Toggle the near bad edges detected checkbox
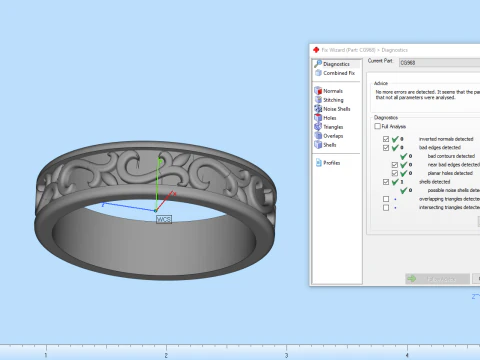 tap(395, 165)
